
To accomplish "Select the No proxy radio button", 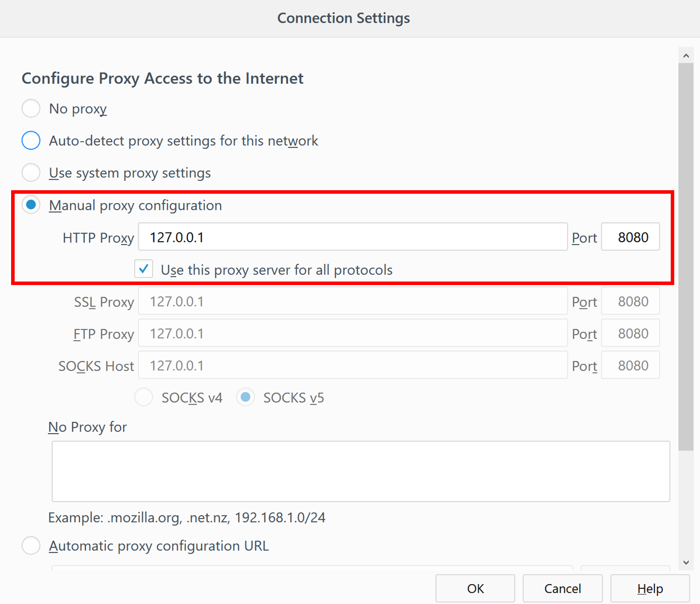I will point(31,108).
